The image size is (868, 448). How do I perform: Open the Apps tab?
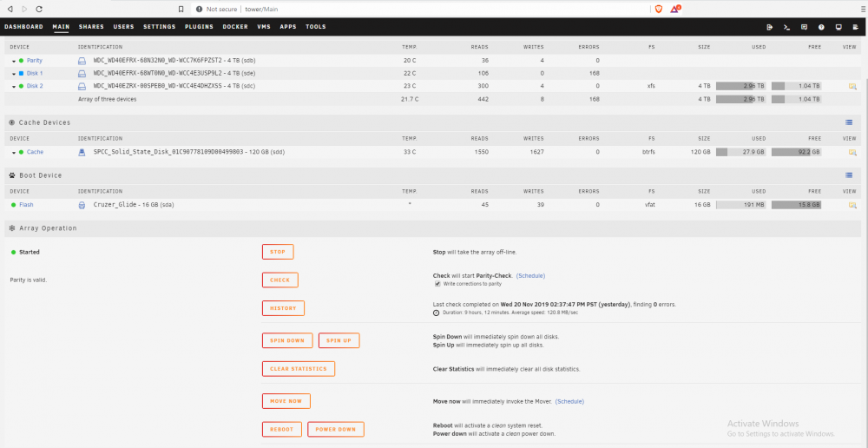(288, 27)
